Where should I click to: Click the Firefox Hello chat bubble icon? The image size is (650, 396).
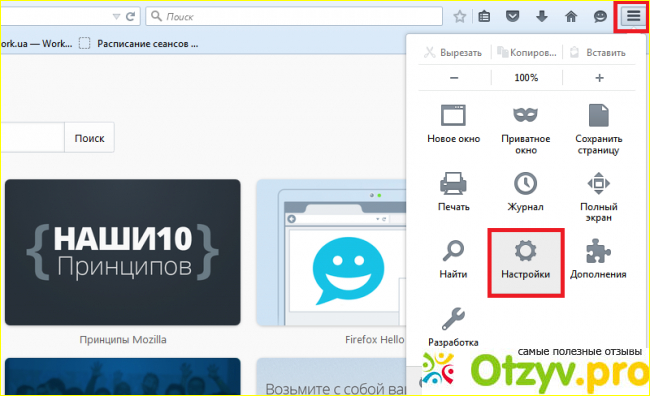(600, 17)
